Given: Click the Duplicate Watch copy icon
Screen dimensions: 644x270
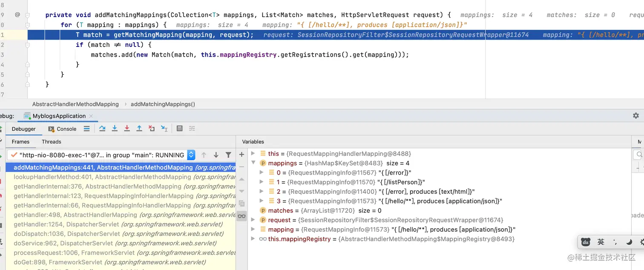Looking at the screenshot, I should [241, 204].
